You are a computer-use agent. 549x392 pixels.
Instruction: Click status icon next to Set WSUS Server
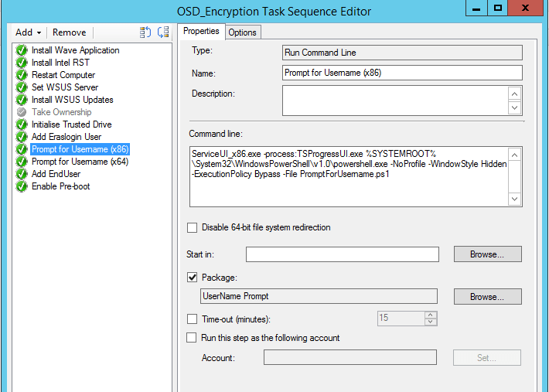[x=22, y=87]
